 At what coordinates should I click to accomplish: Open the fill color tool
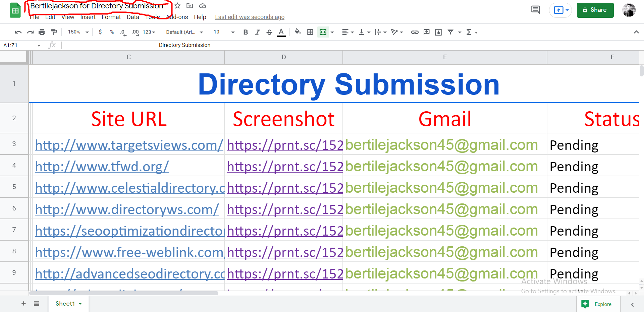(x=297, y=32)
